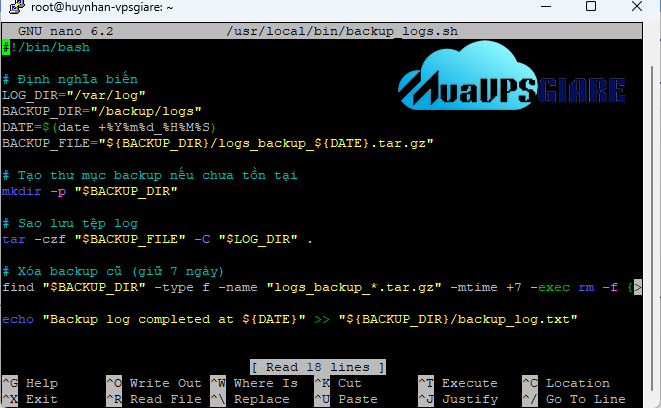Pick the ^R Read File shortcut
661x408 pixels.
coord(153,399)
